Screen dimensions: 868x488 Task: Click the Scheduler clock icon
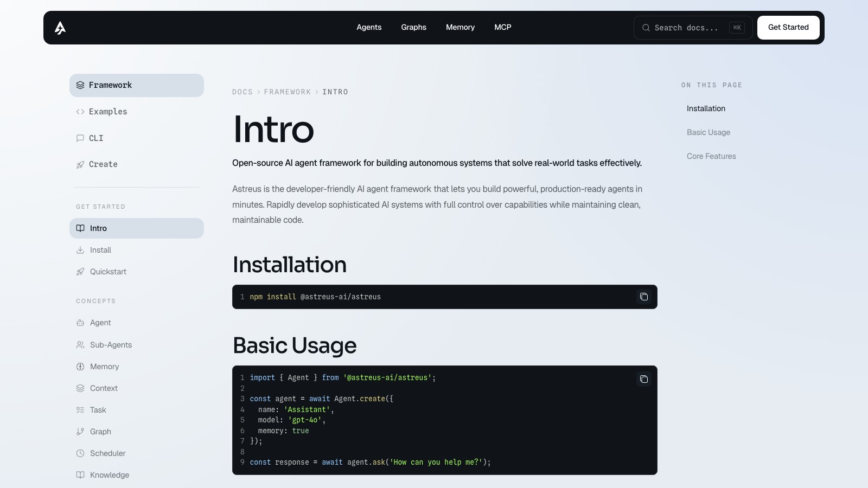pos(80,453)
